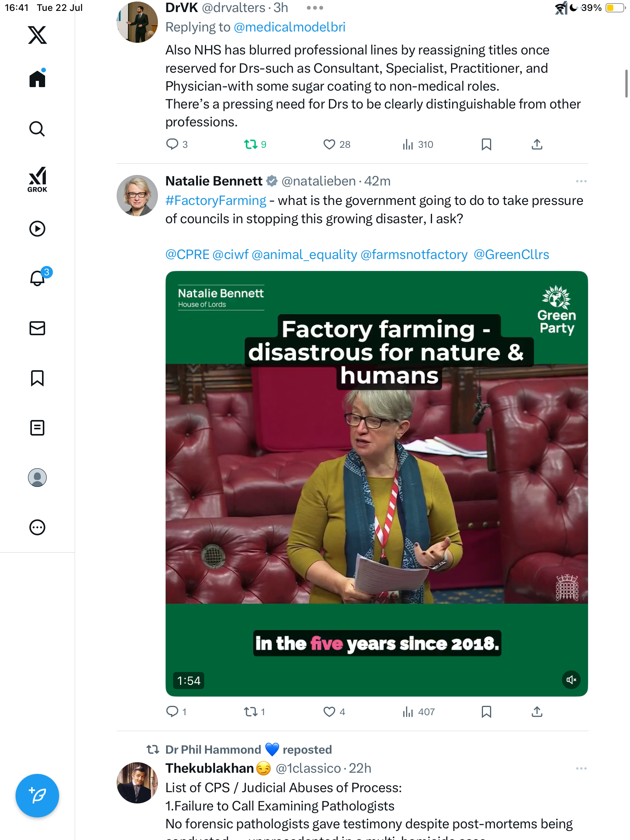Open more options on Thekublakhan's post
The image size is (630, 840).
[581, 768]
